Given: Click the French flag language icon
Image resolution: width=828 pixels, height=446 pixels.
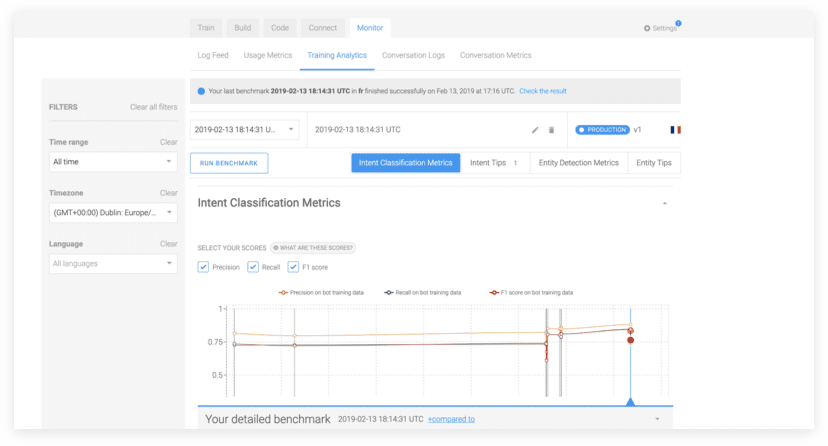Looking at the screenshot, I should 676,130.
